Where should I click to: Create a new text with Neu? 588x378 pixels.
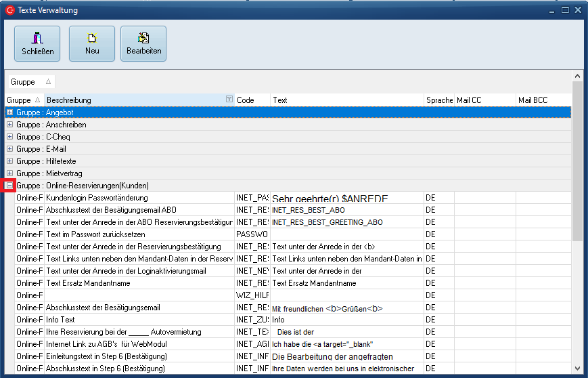point(91,43)
